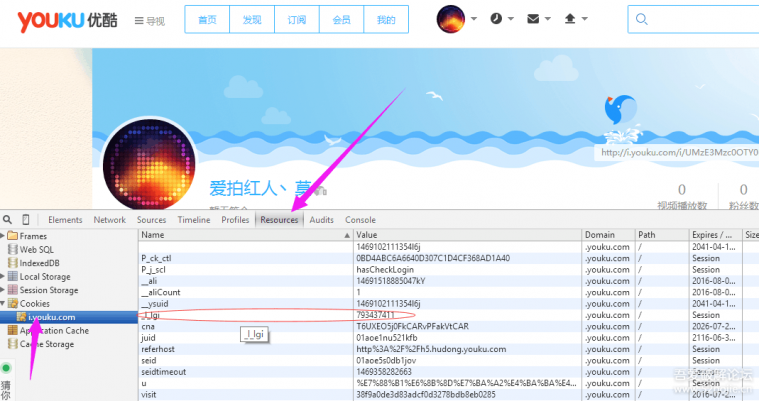
Task: Open the messages envelope icon
Action: coord(533,19)
